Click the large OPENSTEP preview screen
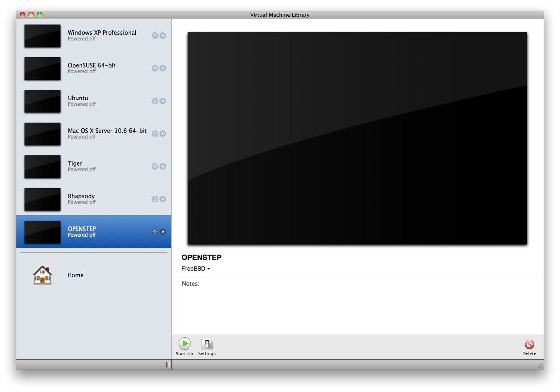Image resolution: width=560 pixels, height=392 pixels. coord(357,139)
